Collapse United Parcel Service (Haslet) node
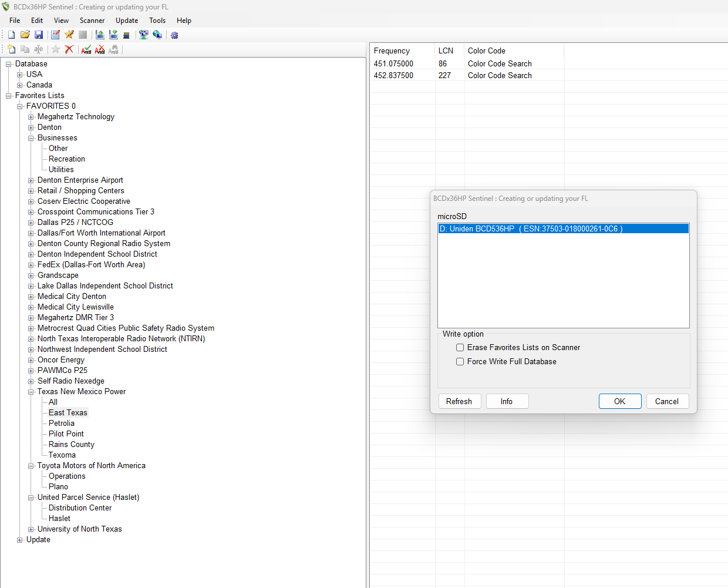The image size is (728, 588). point(31,498)
